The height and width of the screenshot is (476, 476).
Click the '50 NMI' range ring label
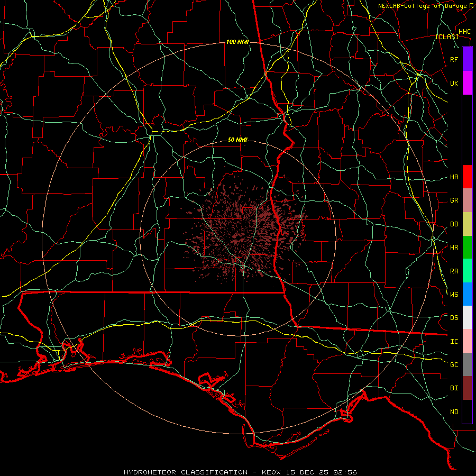(237, 140)
